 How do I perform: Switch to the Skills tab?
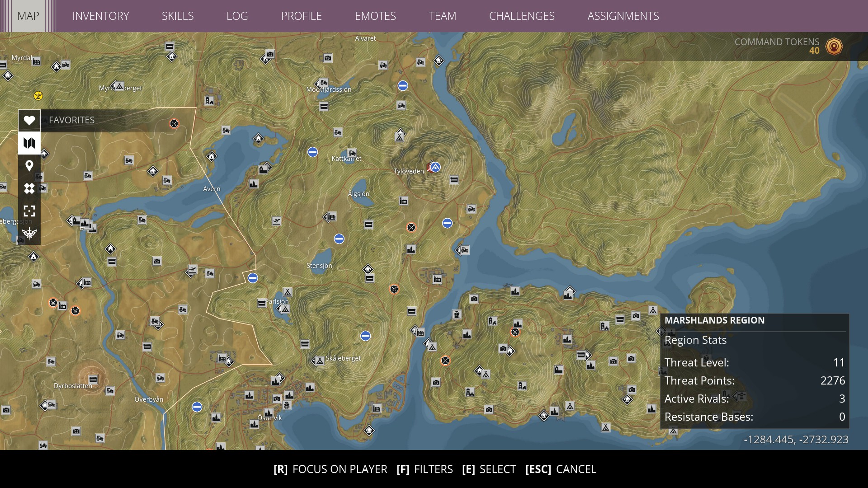click(178, 16)
